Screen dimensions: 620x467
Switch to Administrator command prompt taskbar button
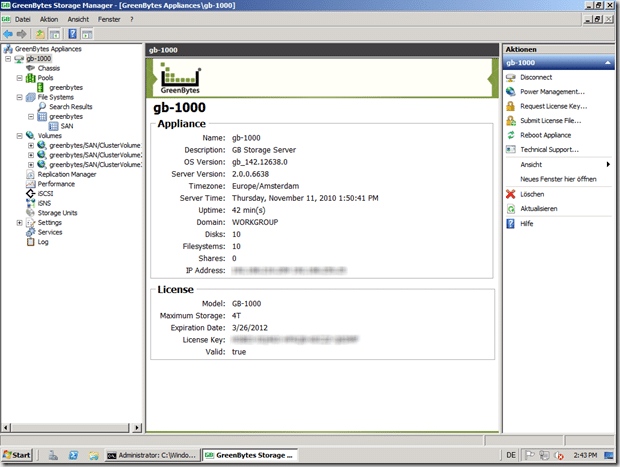[152, 455]
